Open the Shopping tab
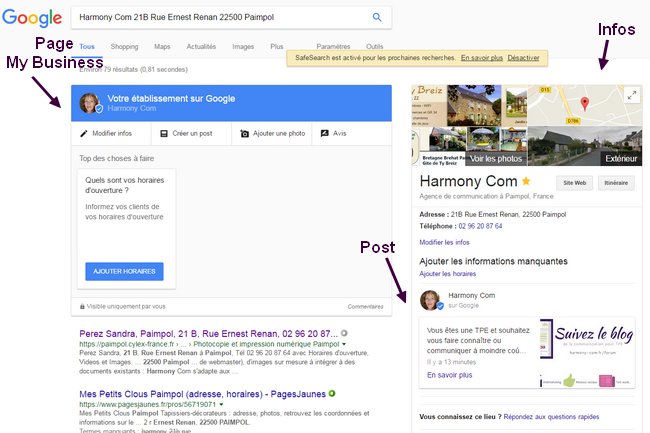The height and width of the screenshot is (433, 650). click(x=124, y=46)
